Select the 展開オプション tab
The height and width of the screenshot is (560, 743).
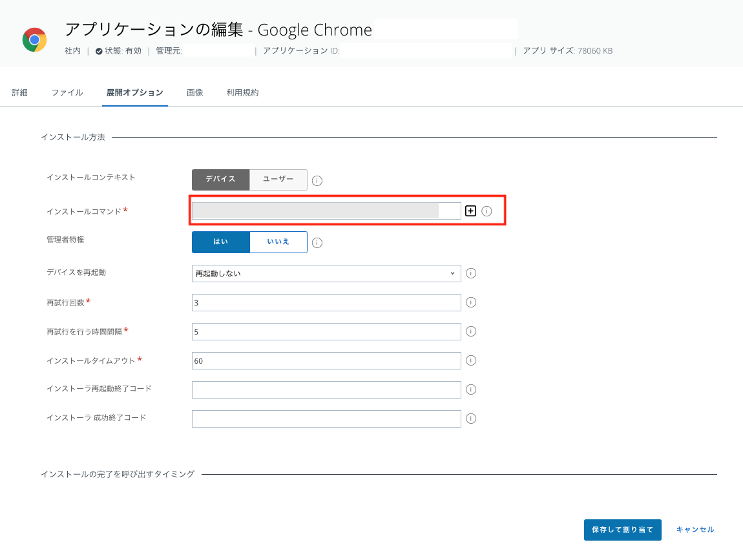coord(134,92)
